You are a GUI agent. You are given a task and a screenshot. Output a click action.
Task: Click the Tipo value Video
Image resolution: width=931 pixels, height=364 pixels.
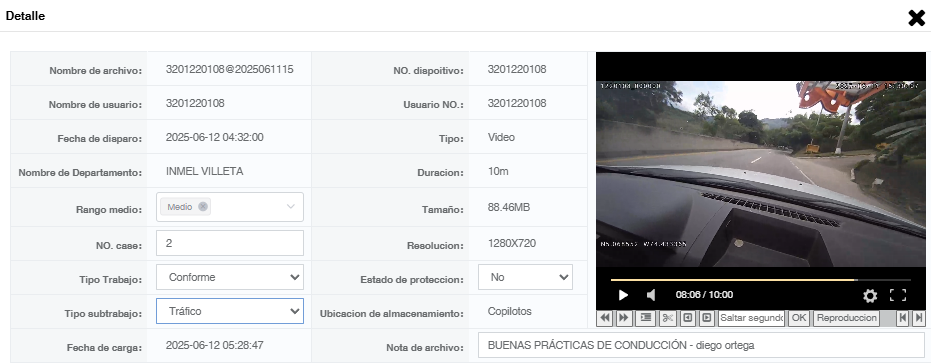click(x=501, y=137)
